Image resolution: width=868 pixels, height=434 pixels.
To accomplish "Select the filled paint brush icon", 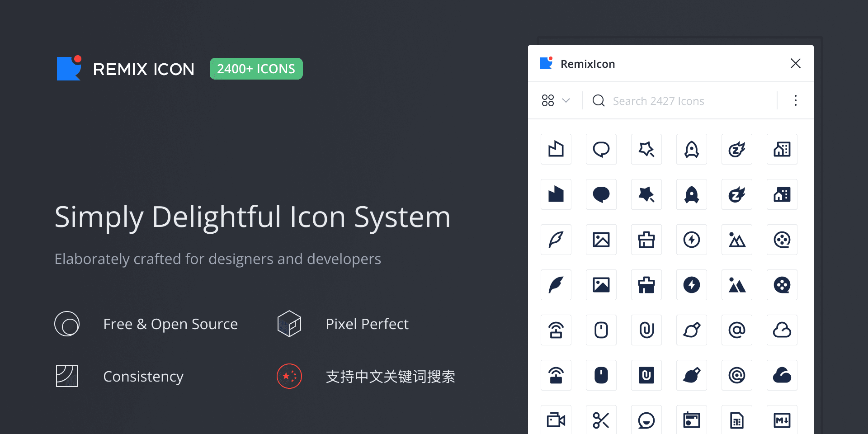I will pos(692,375).
